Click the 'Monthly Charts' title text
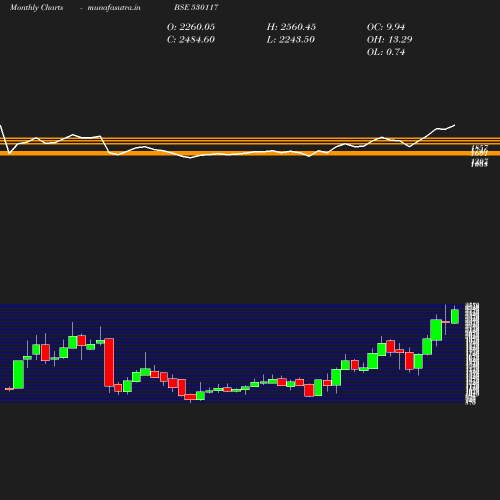The image size is (500, 500). pyautogui.click(x=36, y=8)
